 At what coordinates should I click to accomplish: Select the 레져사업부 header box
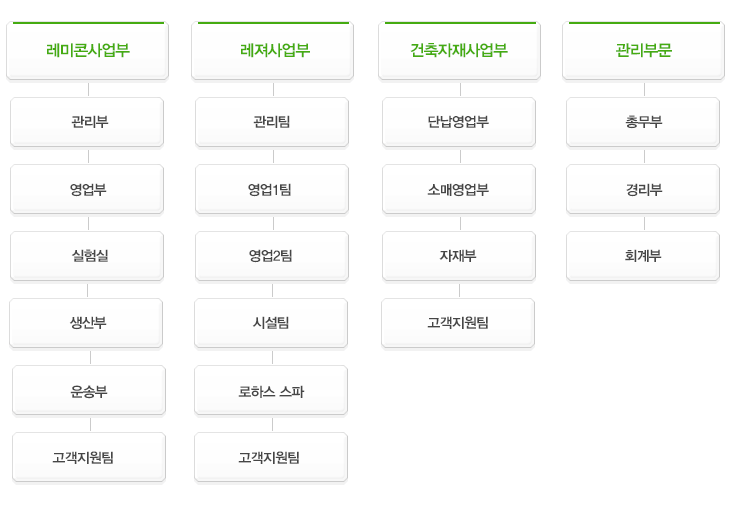pyautogui.click(x=272, y=50)
